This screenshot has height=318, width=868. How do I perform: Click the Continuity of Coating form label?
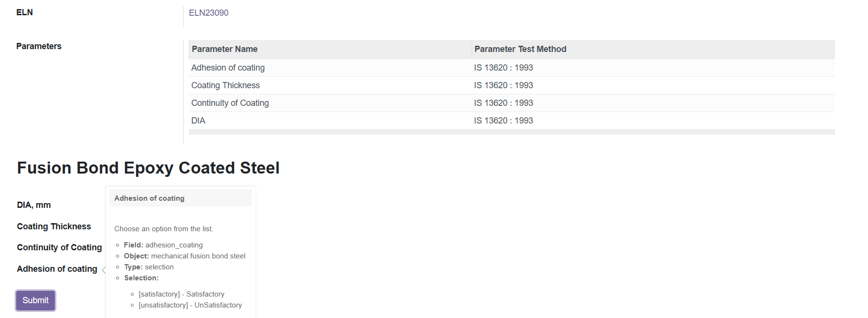pos(60,247)
